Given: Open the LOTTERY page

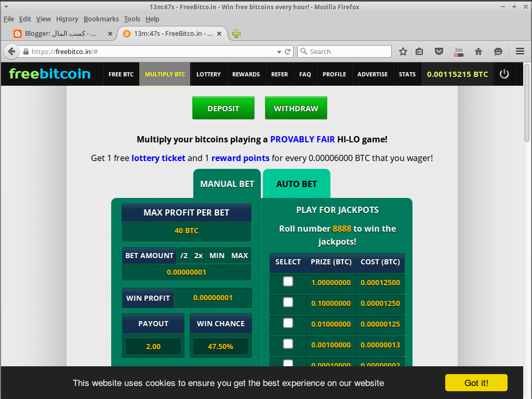Looking at the screenshot, I should click(208, 74).
